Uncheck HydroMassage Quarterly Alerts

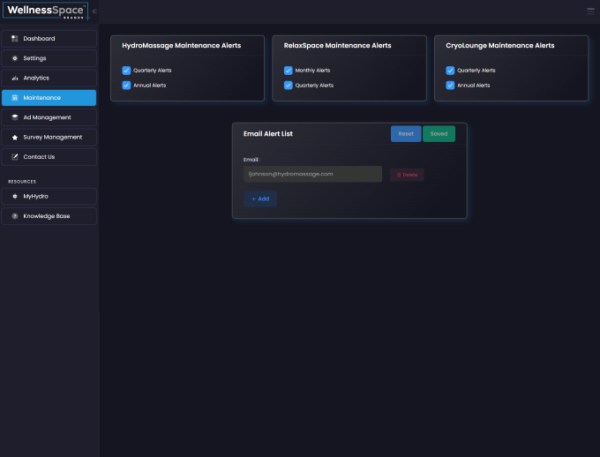tap(126, 71)
